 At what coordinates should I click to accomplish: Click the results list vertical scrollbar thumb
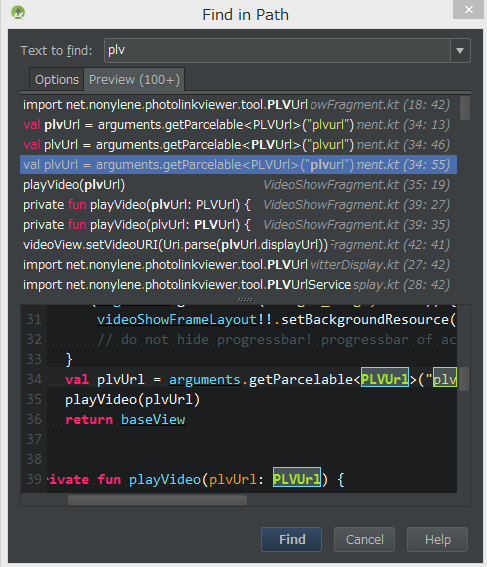(x=465, y=108)
